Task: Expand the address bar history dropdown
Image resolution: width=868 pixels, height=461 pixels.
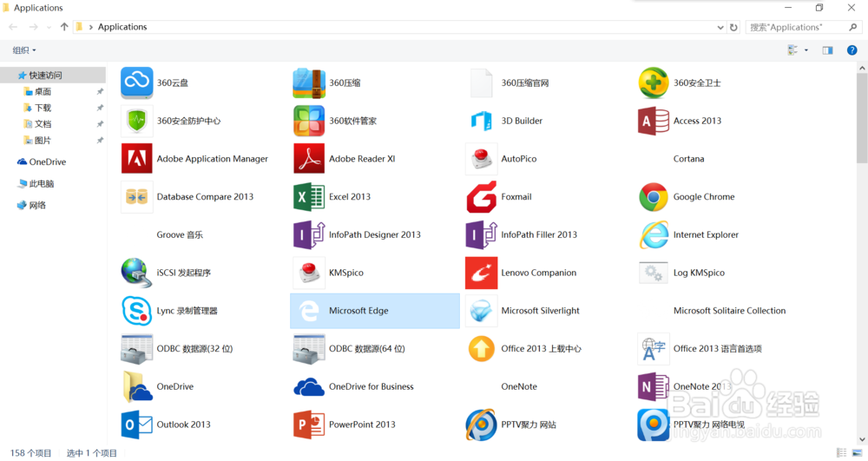Action: (720, 27)
